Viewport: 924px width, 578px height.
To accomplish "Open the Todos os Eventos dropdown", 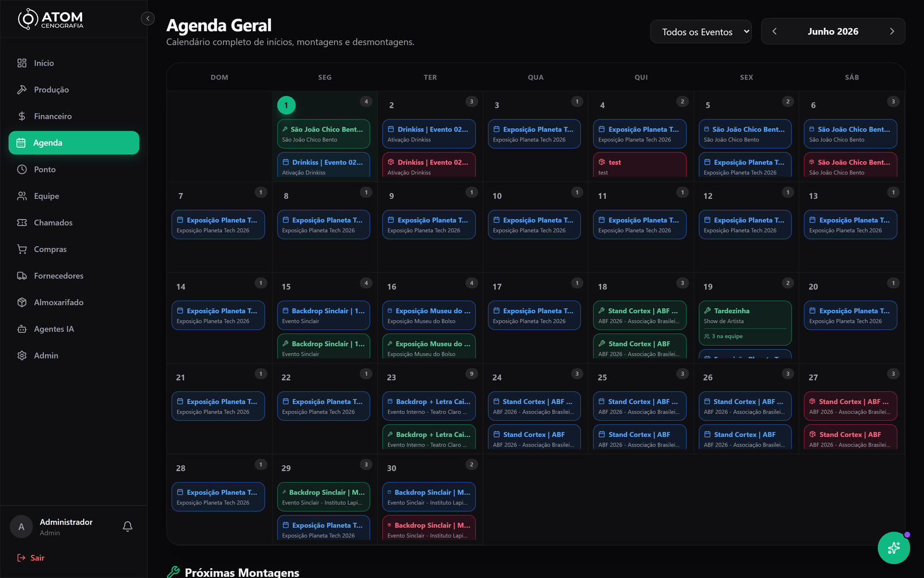I will (x=701, y=32).
